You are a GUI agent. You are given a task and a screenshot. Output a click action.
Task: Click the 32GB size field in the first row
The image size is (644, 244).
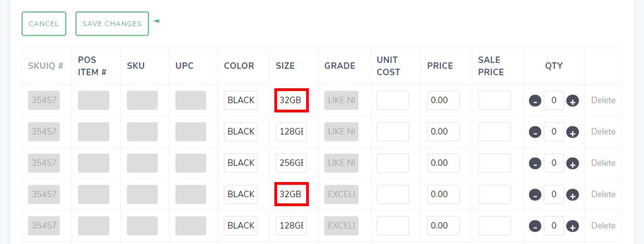[x=291, y=100]
